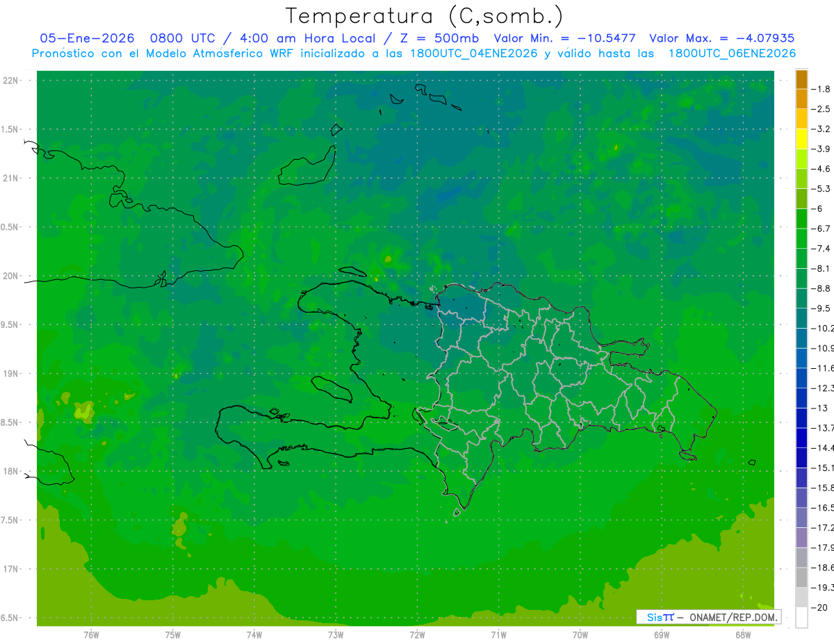Click the '-6' color bar label
This screenshot has width=834, height=644.
coord(817,208)
